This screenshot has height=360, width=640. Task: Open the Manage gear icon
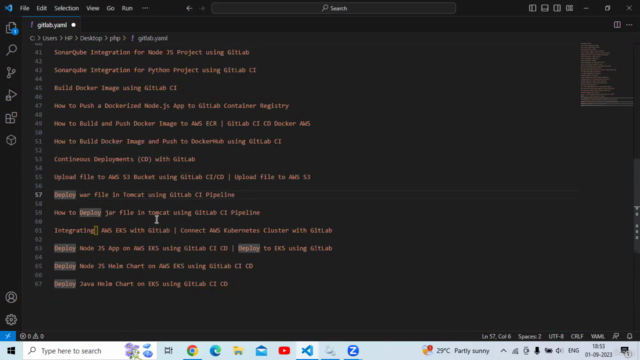[11, 320]
